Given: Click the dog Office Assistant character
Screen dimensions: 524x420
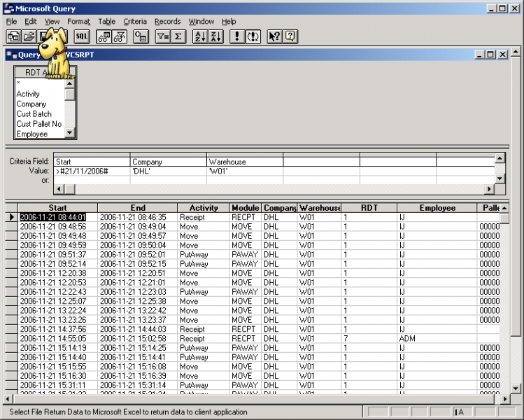Looking at the screenshot, I should click(55, 53).
